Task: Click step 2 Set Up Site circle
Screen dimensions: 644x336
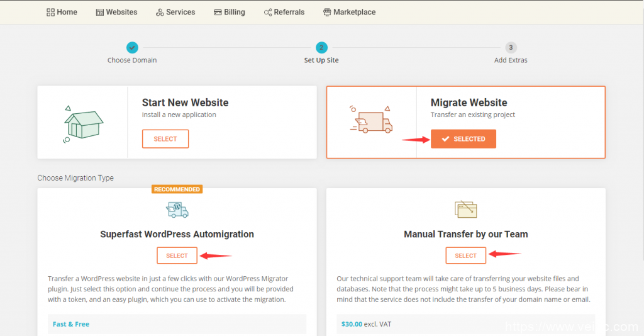Action: tap(321, 48)
